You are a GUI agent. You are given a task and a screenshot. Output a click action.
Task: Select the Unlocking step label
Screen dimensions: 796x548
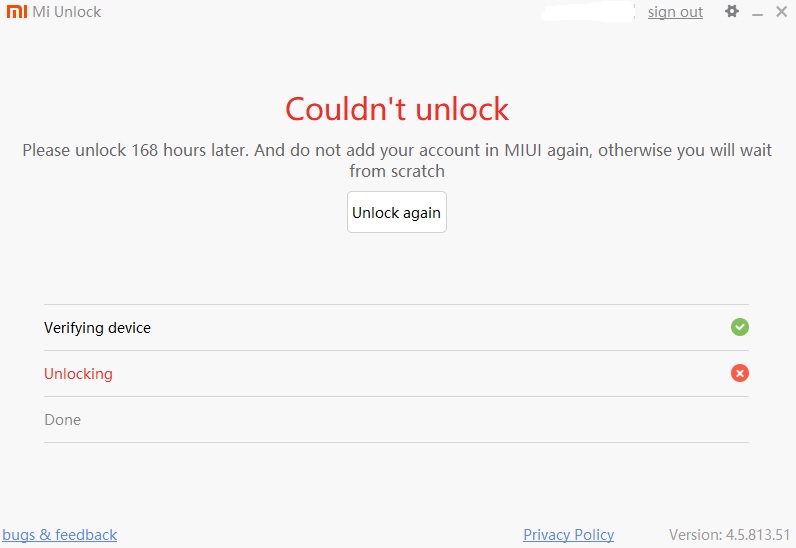coord(78,374)
